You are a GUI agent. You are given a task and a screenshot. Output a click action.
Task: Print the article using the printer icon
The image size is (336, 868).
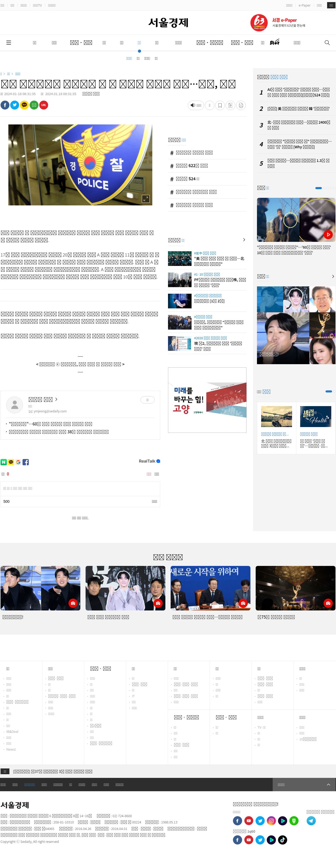241,106
